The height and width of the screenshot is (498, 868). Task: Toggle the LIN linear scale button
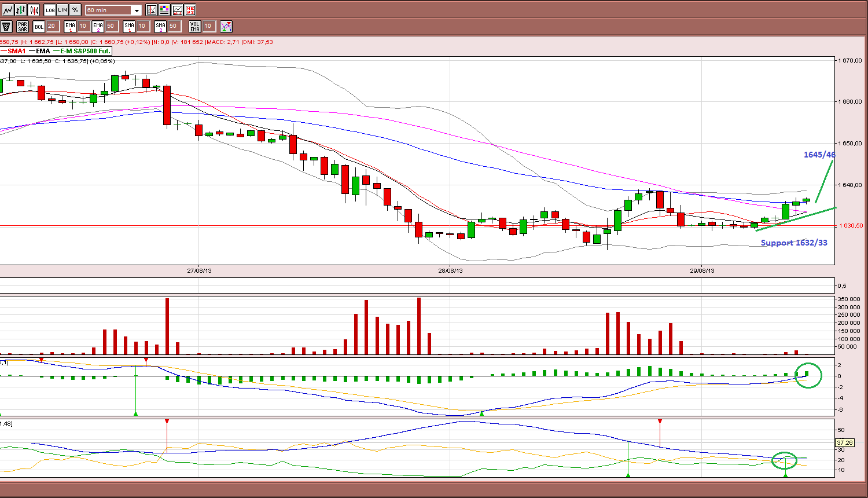tap(62, 10)
